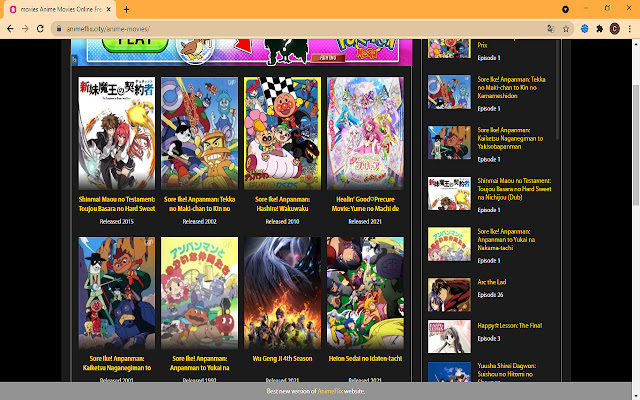Open Healin' Good Precure movie poster

coord(365,133)
